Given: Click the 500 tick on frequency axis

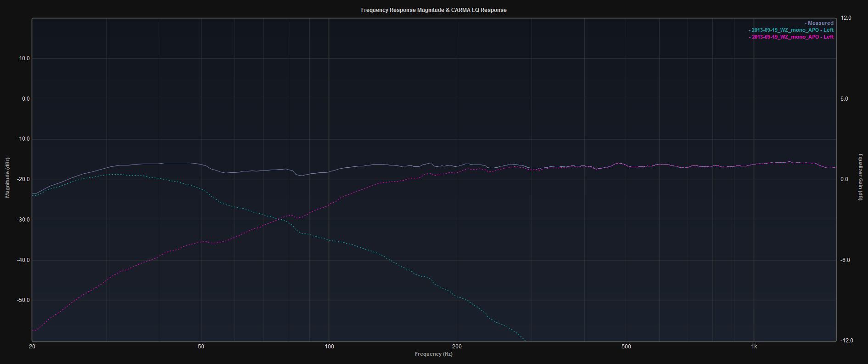Looking at the screenshot, I should (626, 347).
